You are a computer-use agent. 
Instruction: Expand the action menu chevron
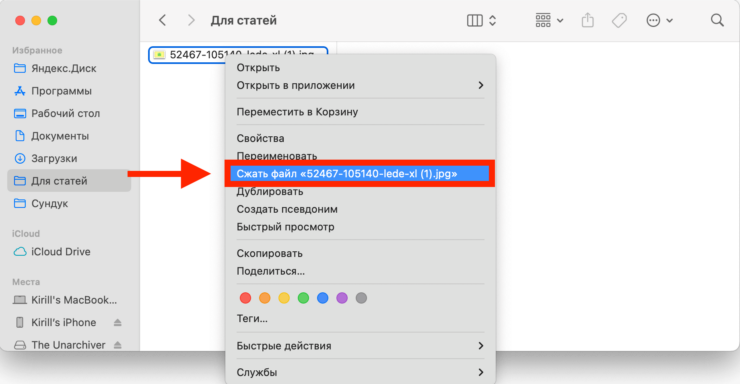[x=669, y=21]
